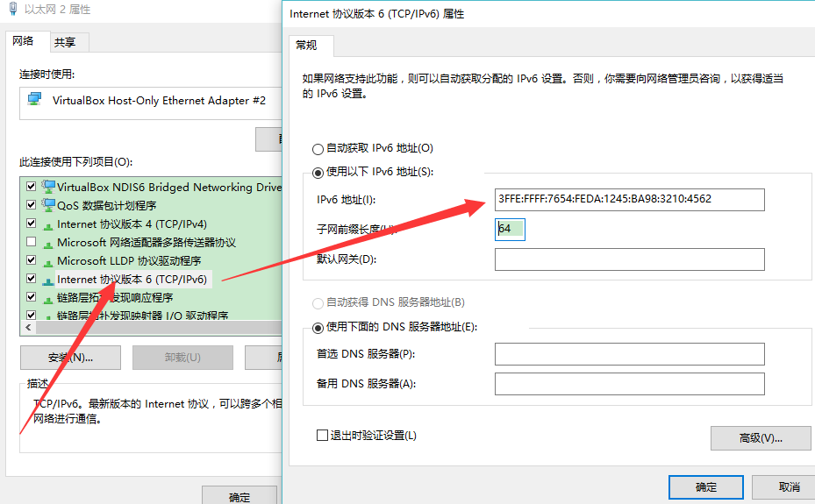Image resolution: width=815 pixels, height=504 pixels.
Task: Click 确定 in Ethernet 2 properties window
Action: click(239, 495)
